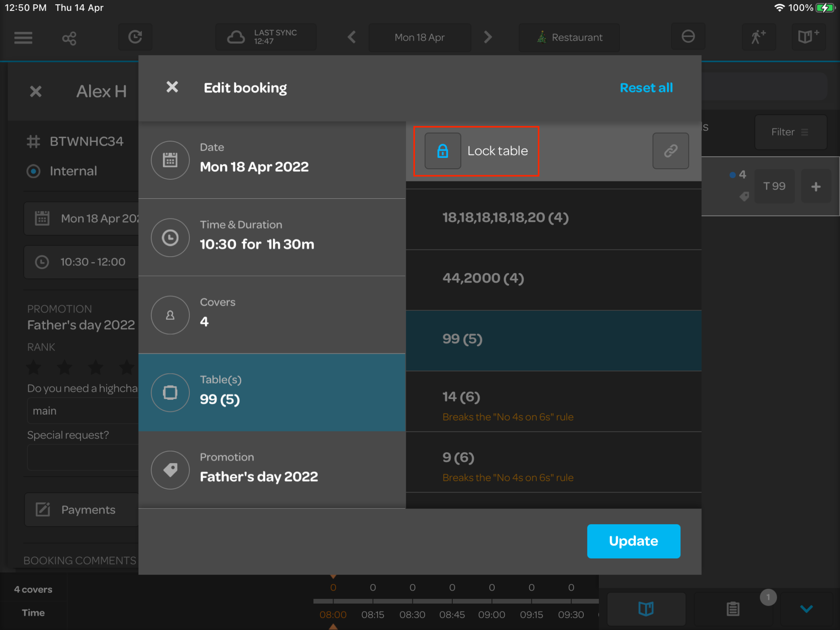The image size is (840, 630).
Task: Go to next day arrow
Action: point(487,37)
